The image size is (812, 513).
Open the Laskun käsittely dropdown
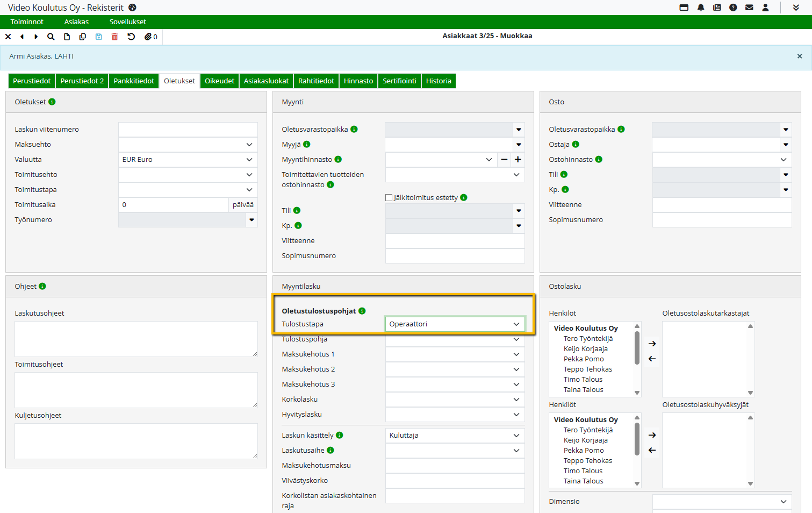pyautogui.click(x=455, y=436)
